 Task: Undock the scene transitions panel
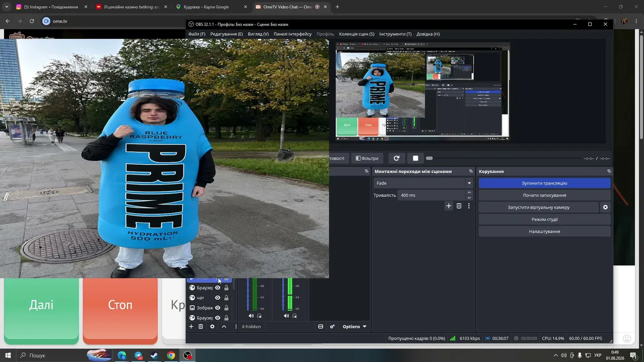pyautogui.click(x=471, y=171)
